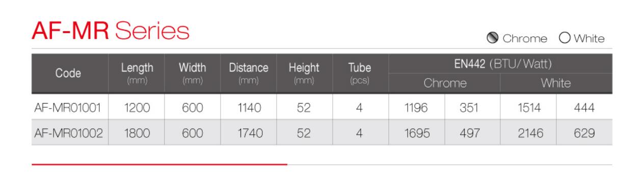Viewport: 644px width, 194px height.
Task: Click the AF-MR Series heading
Action: tap(111, 32)
